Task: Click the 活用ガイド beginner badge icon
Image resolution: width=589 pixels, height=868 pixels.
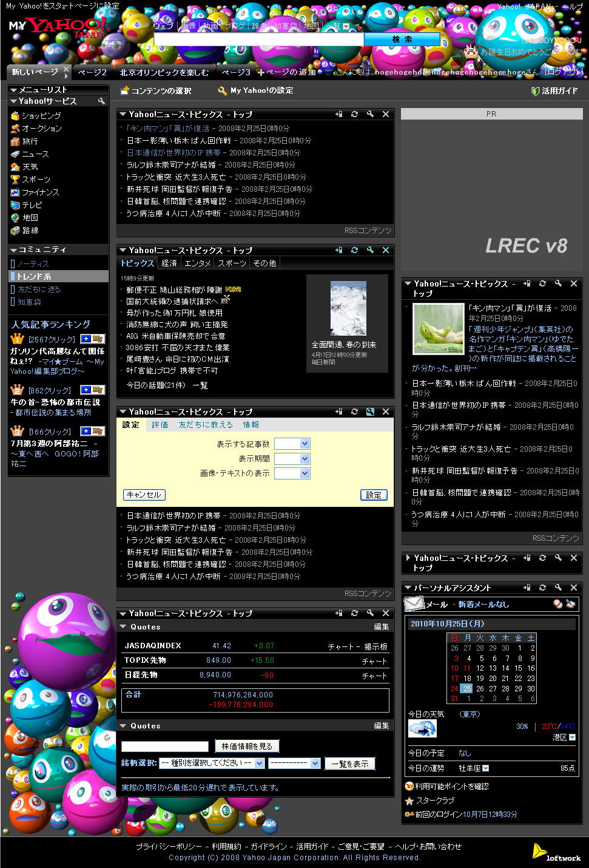Action: [x=536, y=91]
